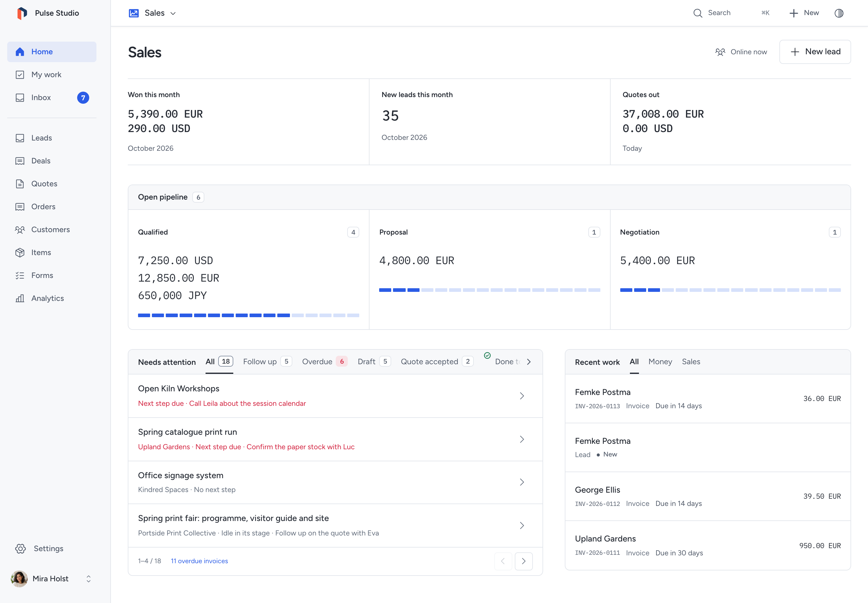Click the Sales chart icon in header
Image resolution: width=868 pixels, height=603 pixels.
(134, 13)
